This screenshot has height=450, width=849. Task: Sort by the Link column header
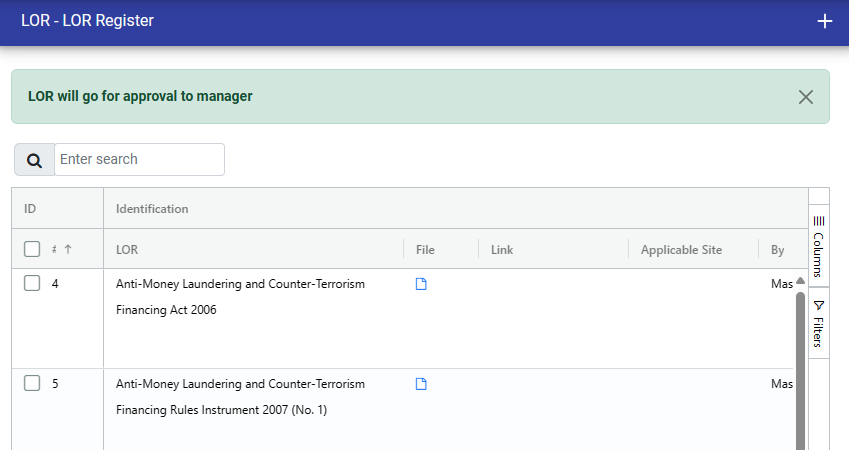[502, 249]
